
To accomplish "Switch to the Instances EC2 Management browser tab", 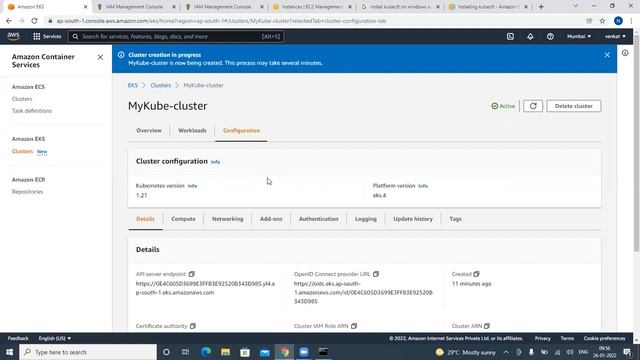I will pyautogui.click(x=313, y=7).
